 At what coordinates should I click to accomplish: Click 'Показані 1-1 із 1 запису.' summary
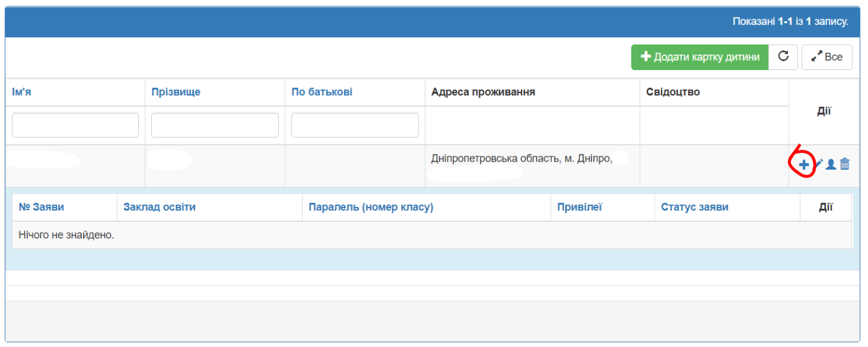pos(790,22)
